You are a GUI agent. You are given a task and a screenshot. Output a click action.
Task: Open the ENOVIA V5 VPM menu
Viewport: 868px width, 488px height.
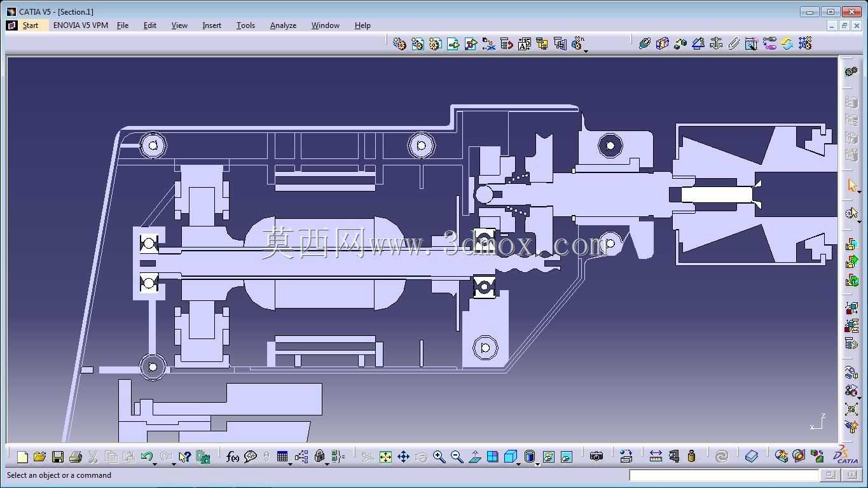81,25
